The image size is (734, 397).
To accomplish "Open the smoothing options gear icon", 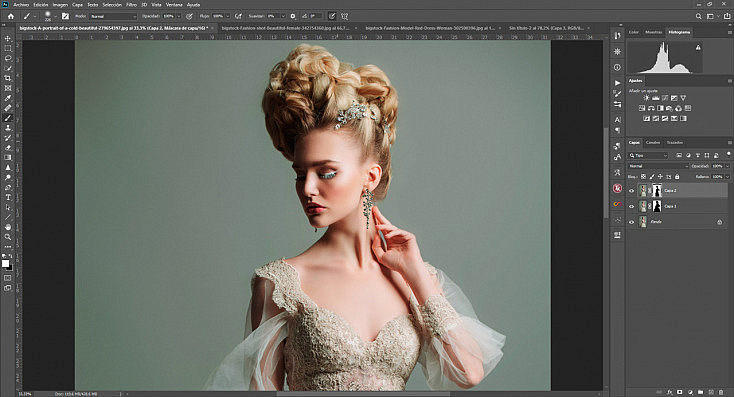I will [x=293, y=16].
